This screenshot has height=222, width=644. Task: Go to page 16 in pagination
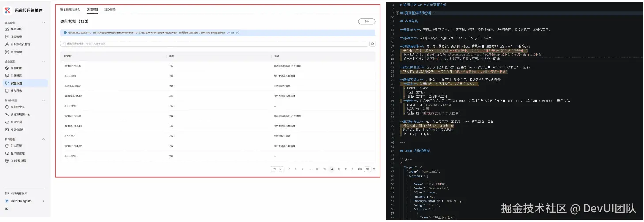(x=346, y=169)
